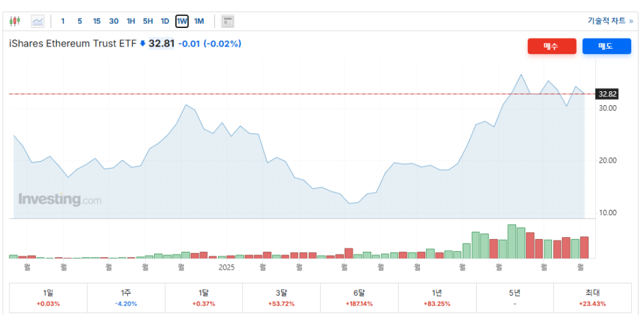Switch to candlestick chart type icon
Image resolution: width=644 pixels, height=315 pixels.
[15, 21]
